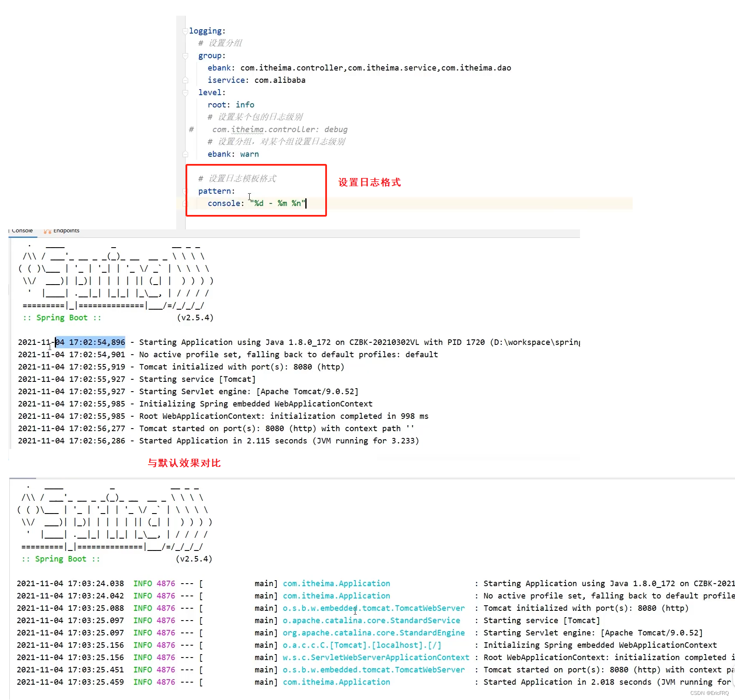Switch to the Console tab
The image size is (735, 700).
(x=22, y=231)
